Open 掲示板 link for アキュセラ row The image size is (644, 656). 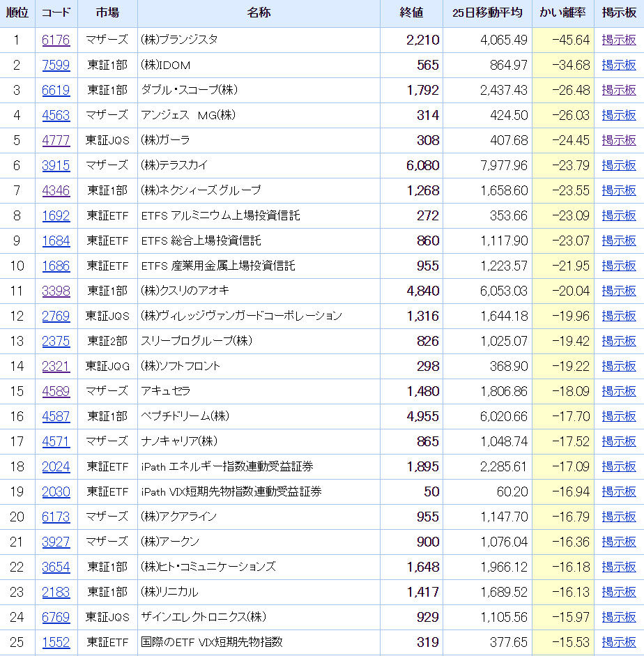pyautogui.click(x=619, y=392)
